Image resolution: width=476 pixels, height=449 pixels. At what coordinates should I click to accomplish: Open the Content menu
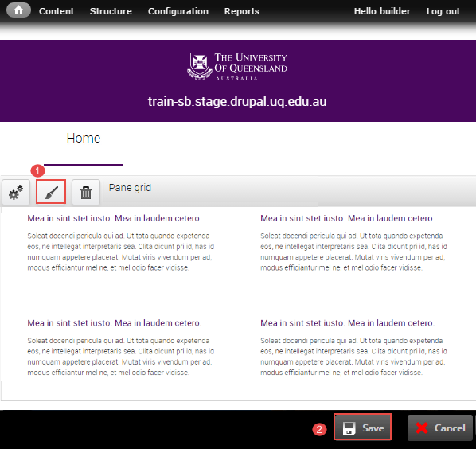click(57, 11)
